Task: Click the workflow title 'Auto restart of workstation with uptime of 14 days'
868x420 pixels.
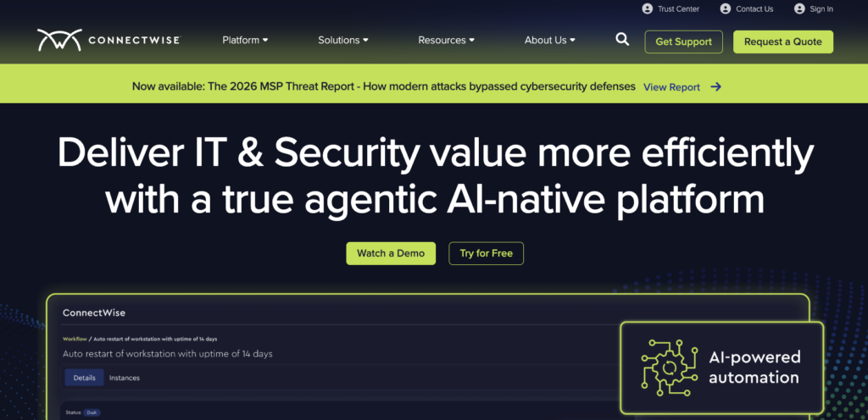Action: 168,354
